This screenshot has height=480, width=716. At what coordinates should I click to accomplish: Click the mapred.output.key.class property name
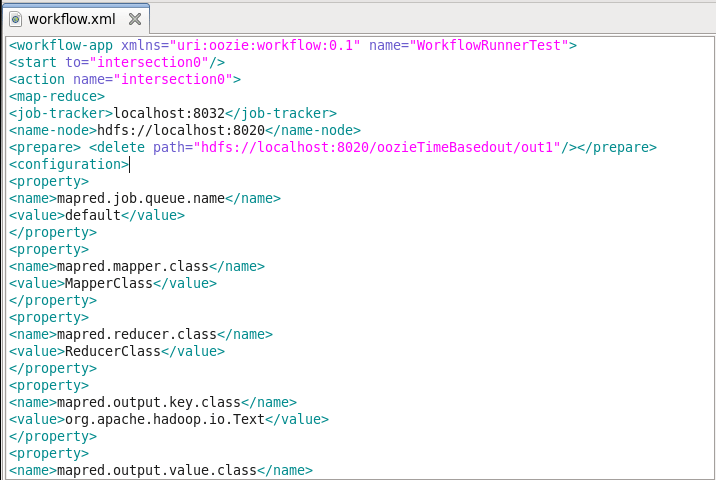point(149,402)
